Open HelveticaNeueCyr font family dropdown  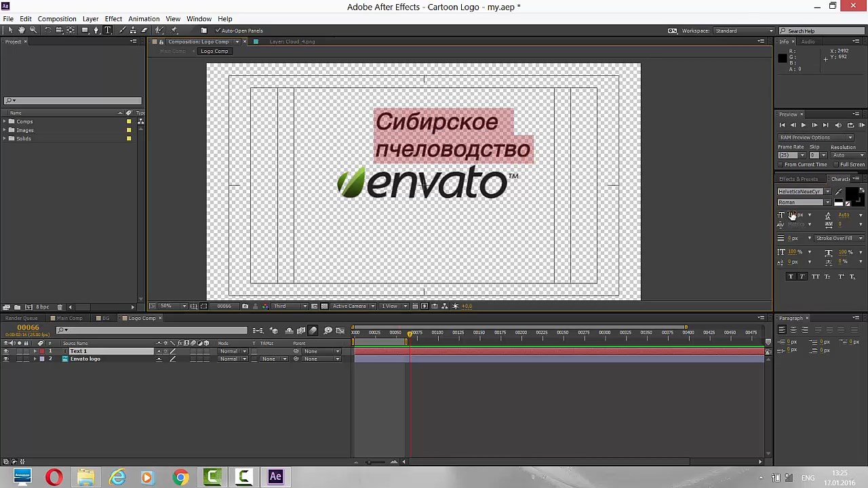[804, 192]
